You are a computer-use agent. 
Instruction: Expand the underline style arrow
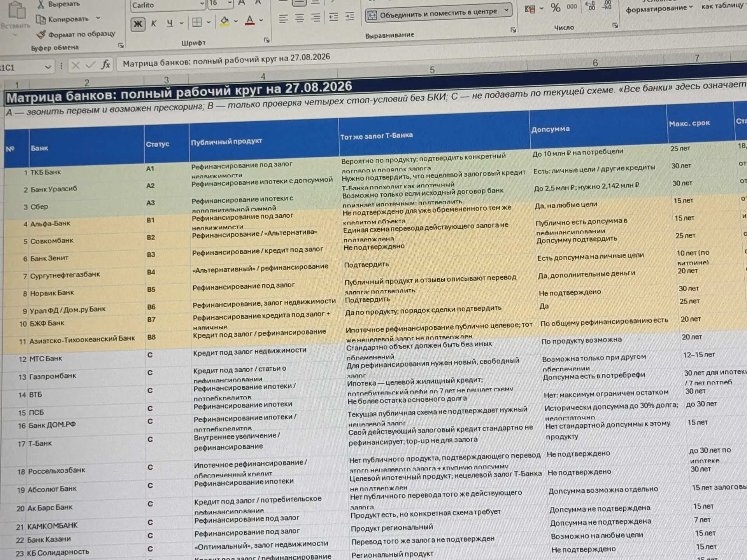point(181,23)
